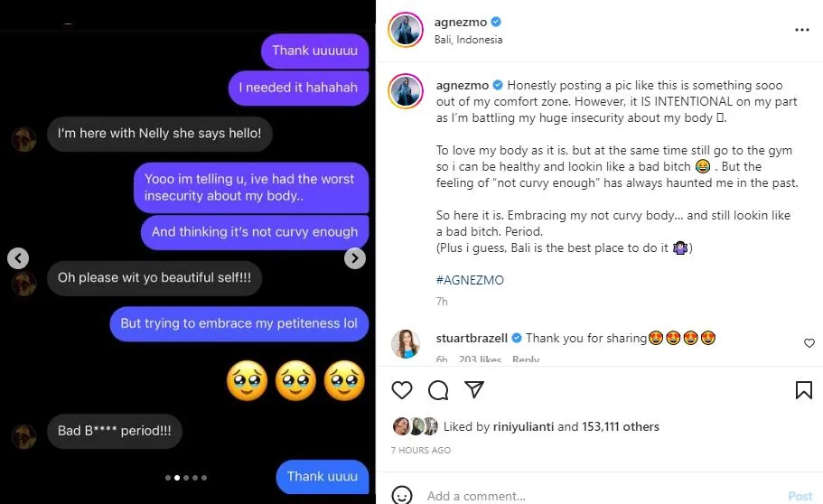
Task: Show the list of 153,111 others likes
Action: (x=621, y=427)
